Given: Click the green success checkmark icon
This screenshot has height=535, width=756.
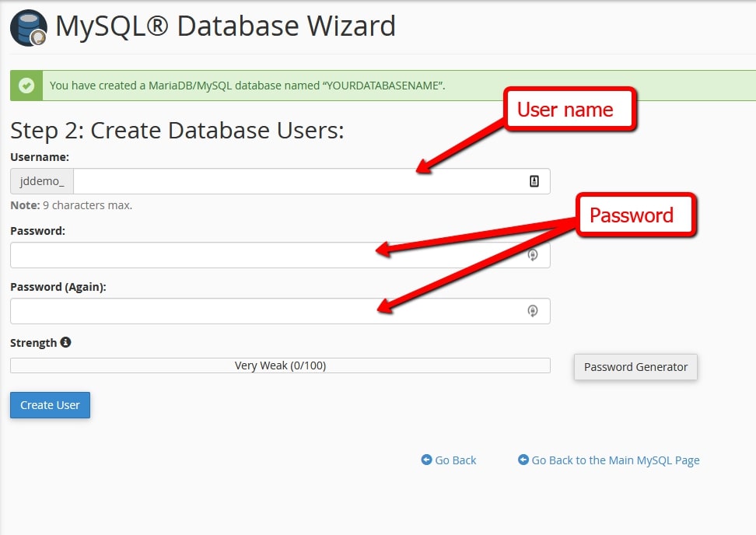Looking at the screenshot, I should (26, 86).
